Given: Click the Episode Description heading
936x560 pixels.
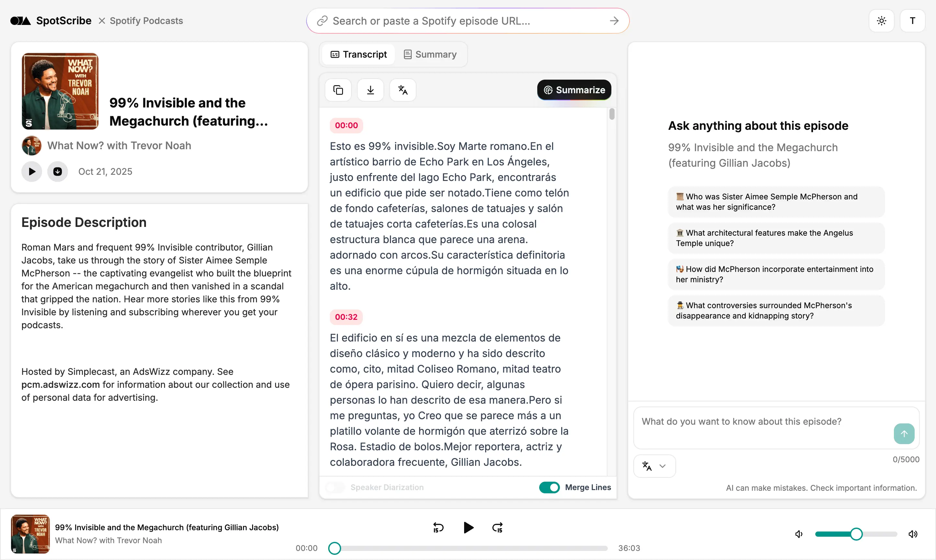Looking at the screenshot, I should tap(84, 222).
